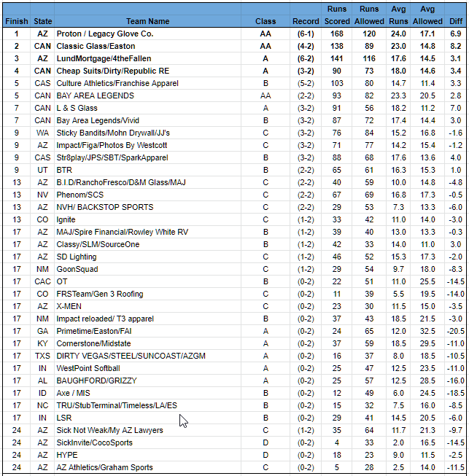Click the 'NV' state cell
Image resolution: width=469 pixels, height=476 pixels.
42,195
